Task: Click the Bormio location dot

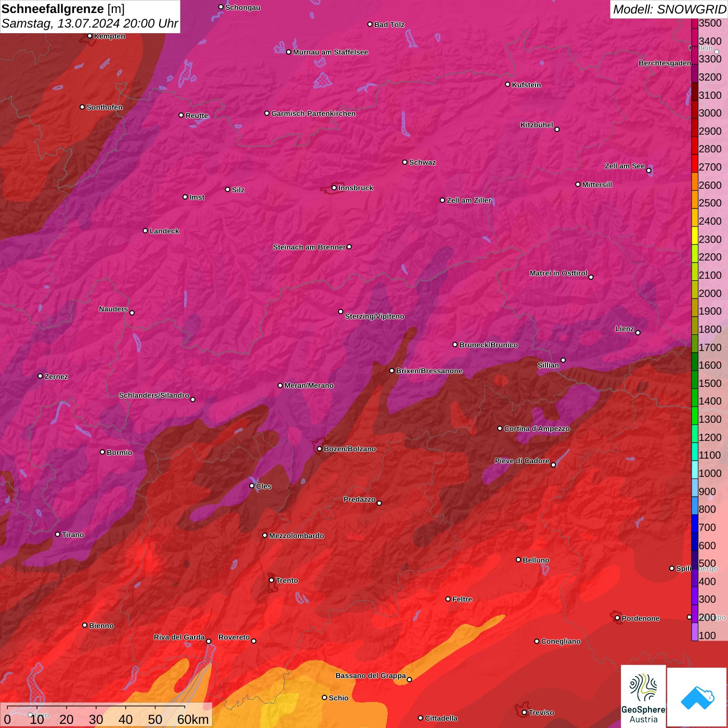Action: click(102, 452)
